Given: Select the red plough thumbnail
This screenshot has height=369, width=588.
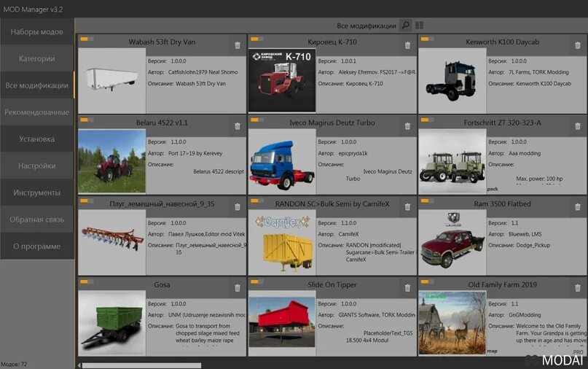Looking at the screenshot, I should pyautogui.click(x=111, y=242).
